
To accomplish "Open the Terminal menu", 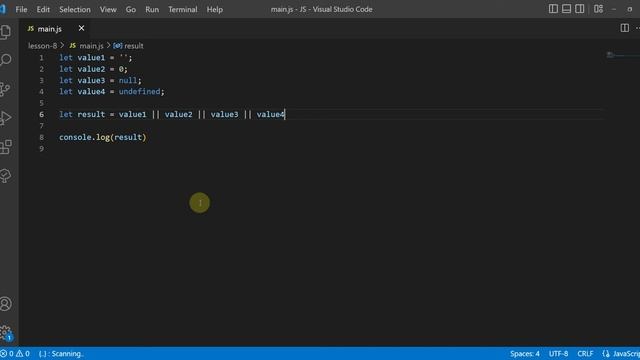I will click(x=182, y=9).
